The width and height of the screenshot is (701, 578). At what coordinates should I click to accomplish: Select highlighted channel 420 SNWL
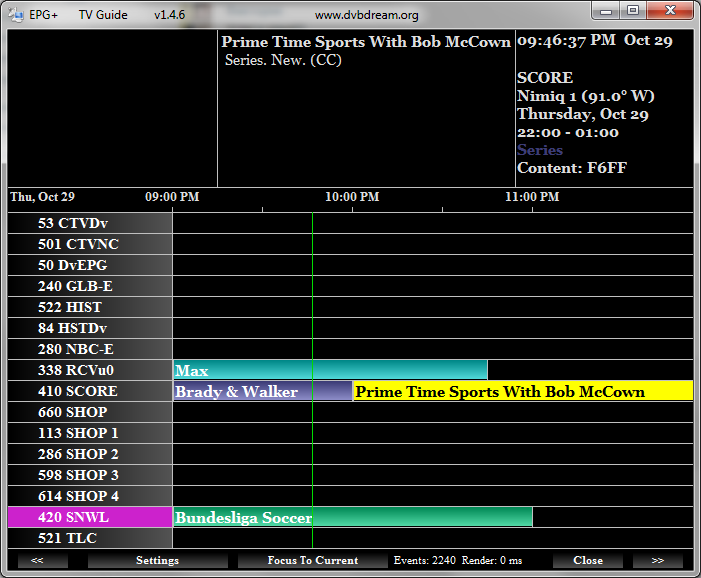click(x=90, y=517)
